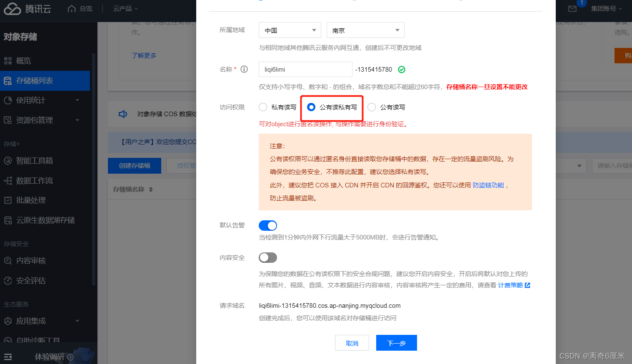This screenshot has width=632, height=364.
Task: Click the green name validation checkmark
Action: coord(402,70)
